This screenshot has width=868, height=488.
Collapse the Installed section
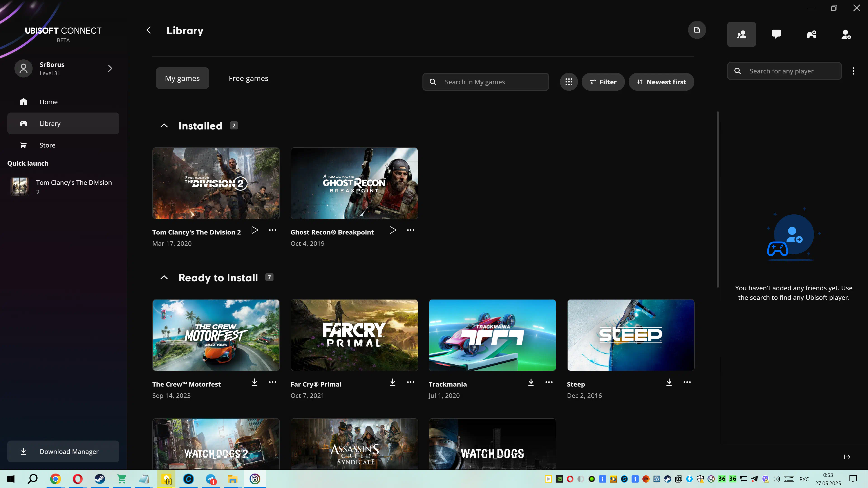click(164, 126)
